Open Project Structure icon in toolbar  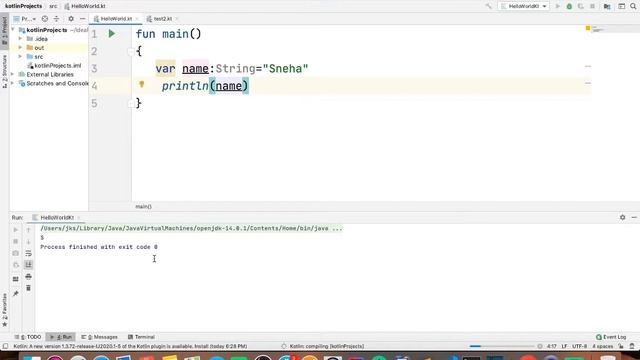(x=607, y=6)
